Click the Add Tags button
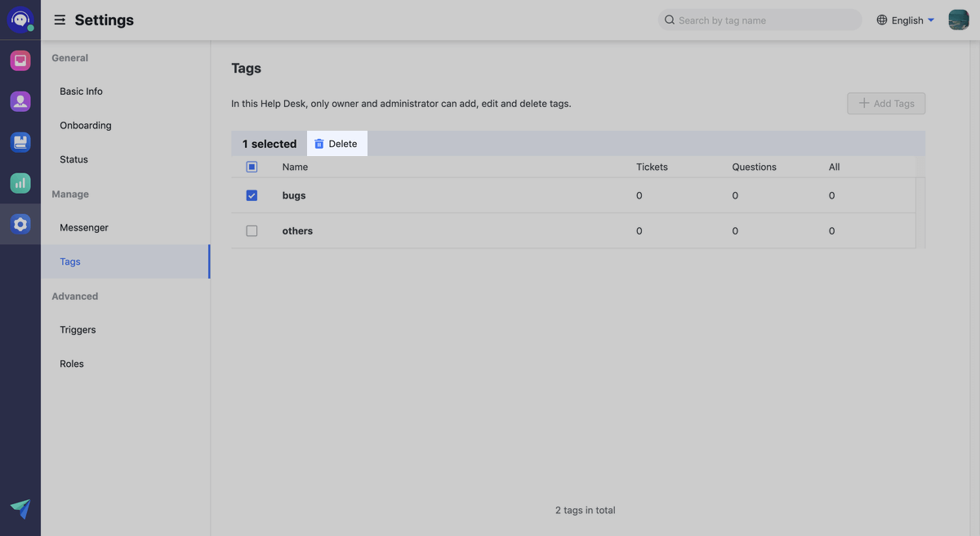The width and height of the screenshot is (980, 536). 886,104
